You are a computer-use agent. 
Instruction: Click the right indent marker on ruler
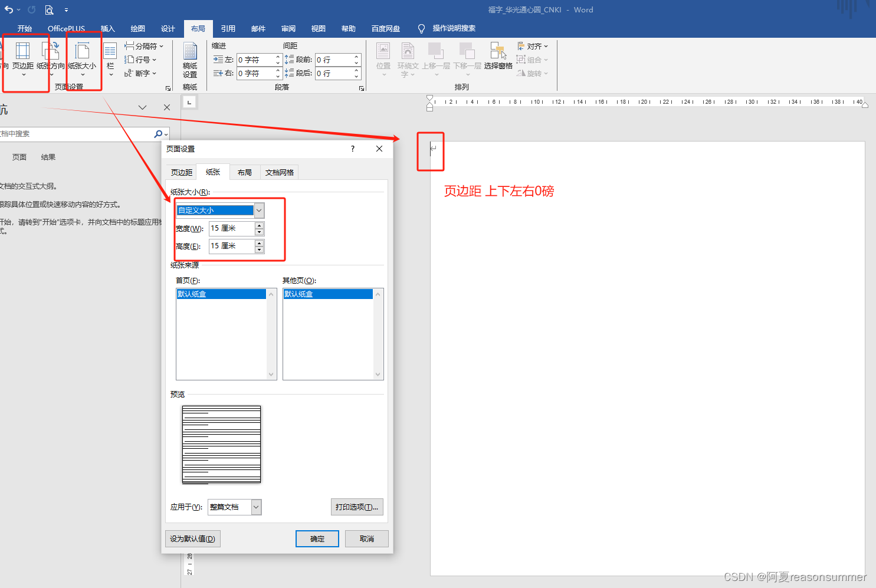click(865, 105)
